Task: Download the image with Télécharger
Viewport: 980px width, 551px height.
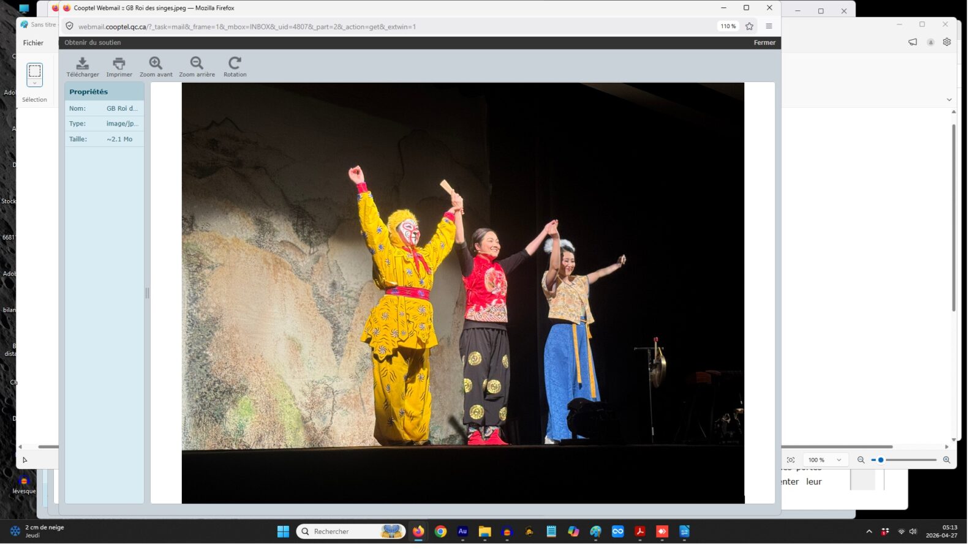Action: coord(83,67)
